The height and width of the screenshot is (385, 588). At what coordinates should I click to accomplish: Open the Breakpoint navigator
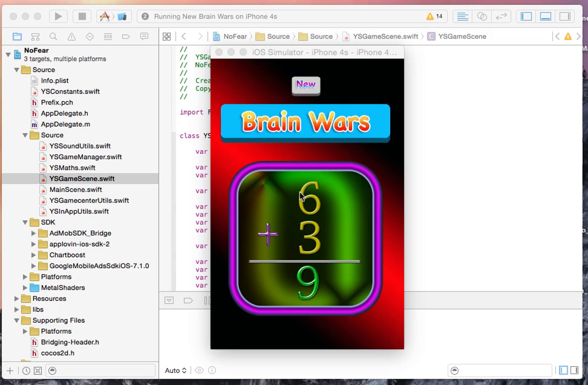(126, 37)
